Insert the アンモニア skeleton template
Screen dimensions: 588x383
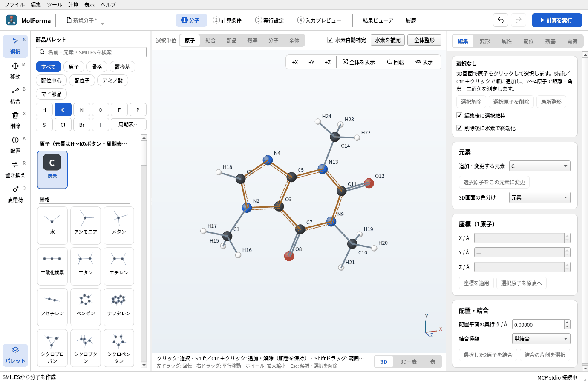(86, 226)
